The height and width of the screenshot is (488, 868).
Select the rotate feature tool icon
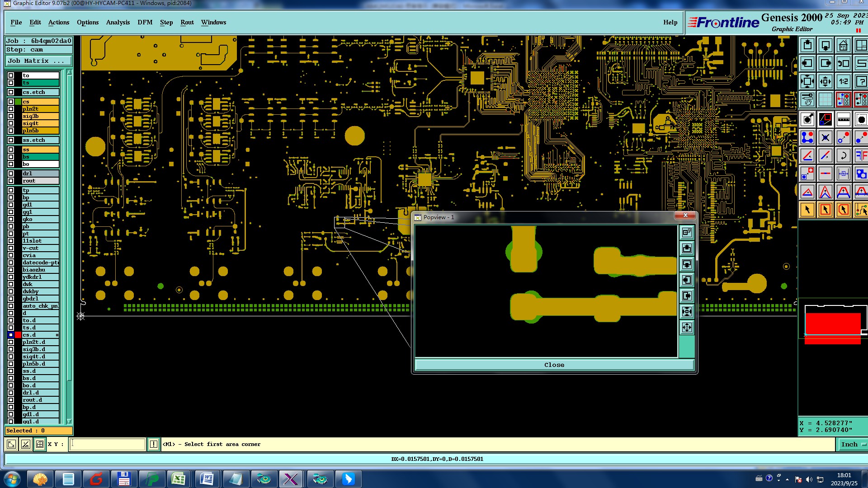click(x=843, y=156)
